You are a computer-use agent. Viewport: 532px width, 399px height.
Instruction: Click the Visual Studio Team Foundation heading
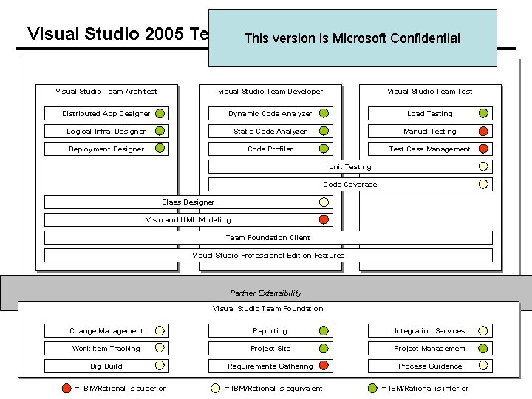click(x=267, y=308)
